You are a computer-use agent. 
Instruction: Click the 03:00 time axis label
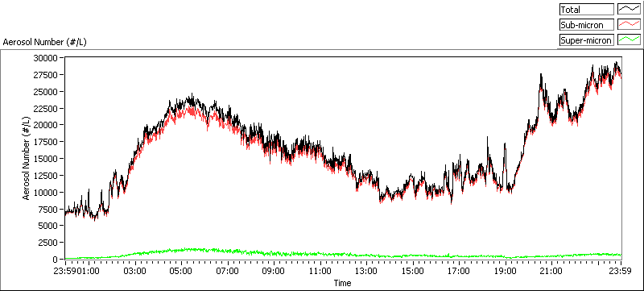click(x=134, y=271)
